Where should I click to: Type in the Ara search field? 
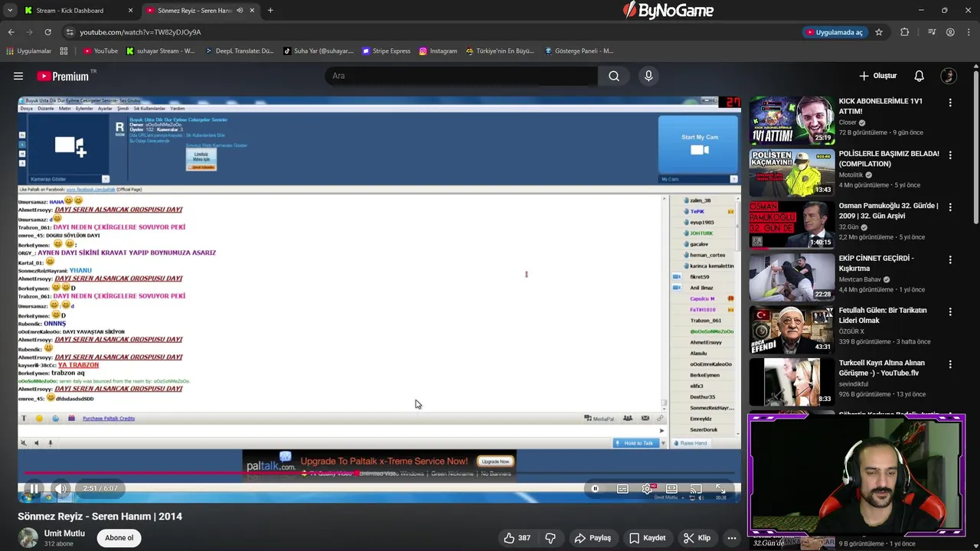click(x=462, y=76)
